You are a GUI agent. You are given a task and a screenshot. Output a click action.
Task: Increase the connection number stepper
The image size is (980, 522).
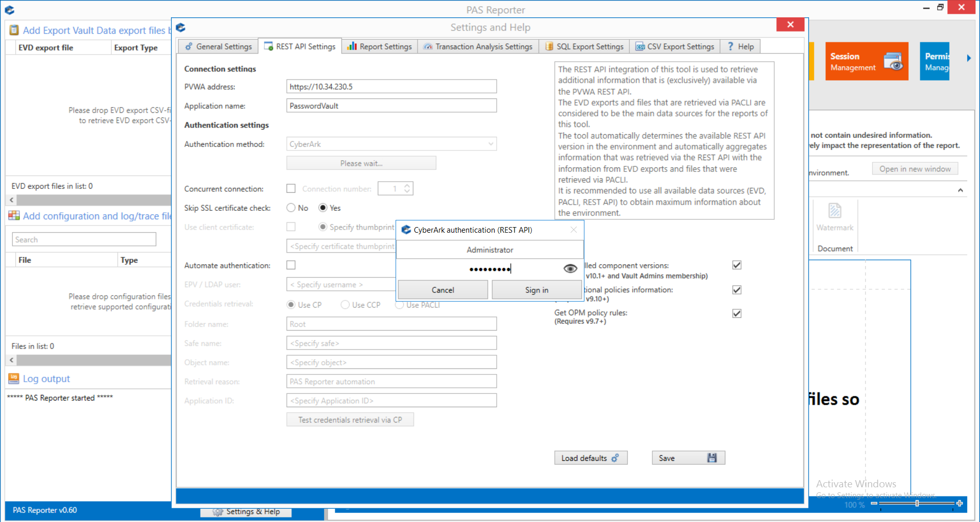(x=407, y=186)
